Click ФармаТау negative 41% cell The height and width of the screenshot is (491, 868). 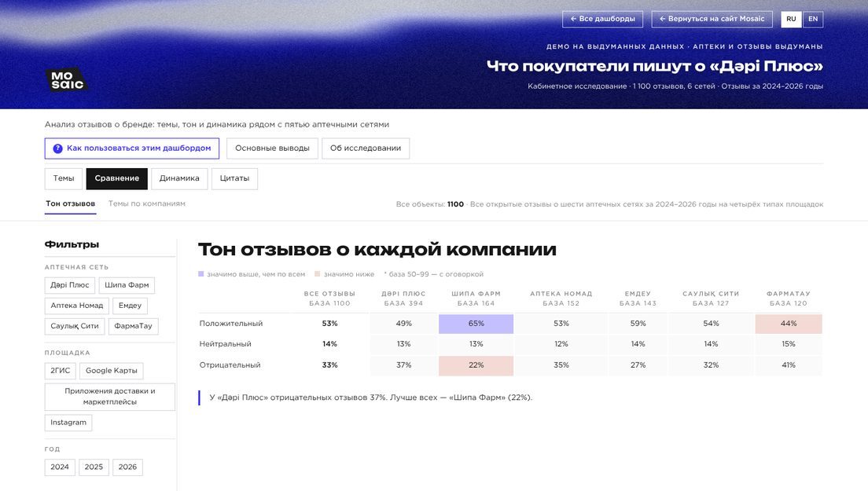[x=789, y=365]
